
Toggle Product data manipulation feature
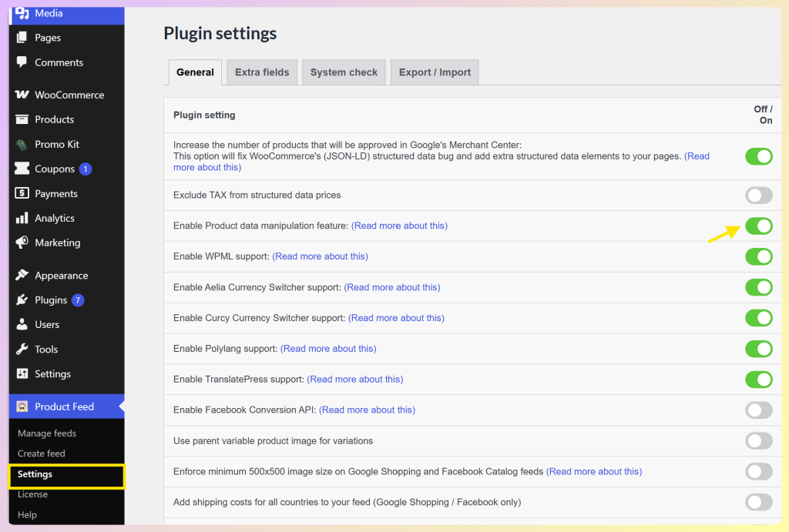click(759, 226)
